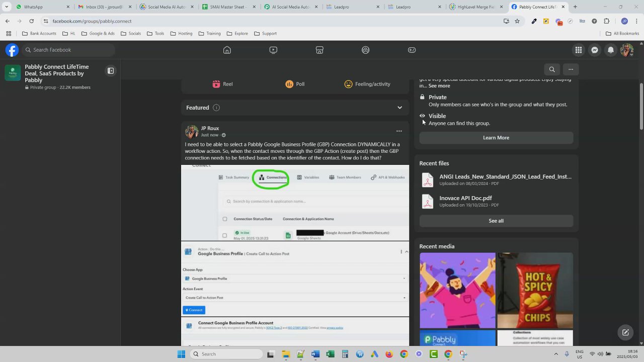Open a new browser tab
Viewport: 644px width, 362px height.
click(575, 7)
